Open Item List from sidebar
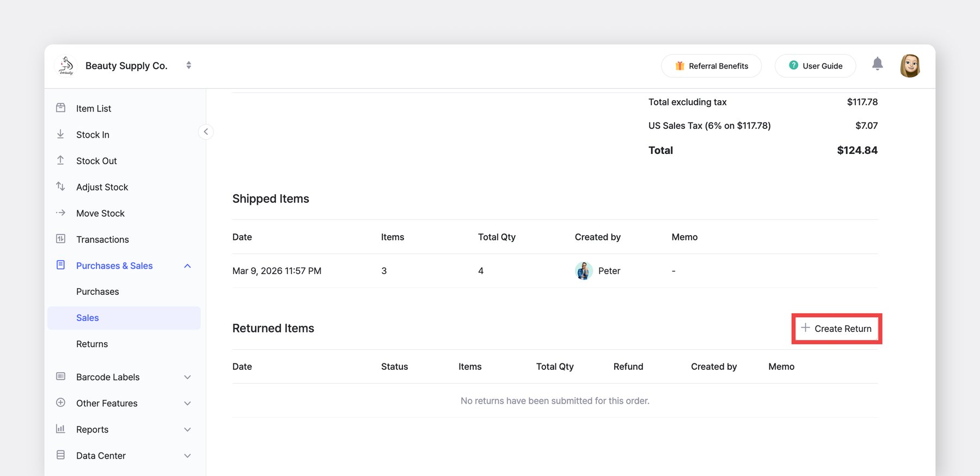The width and height of the screenshot is (980, 476). click(x=93, y=109)
